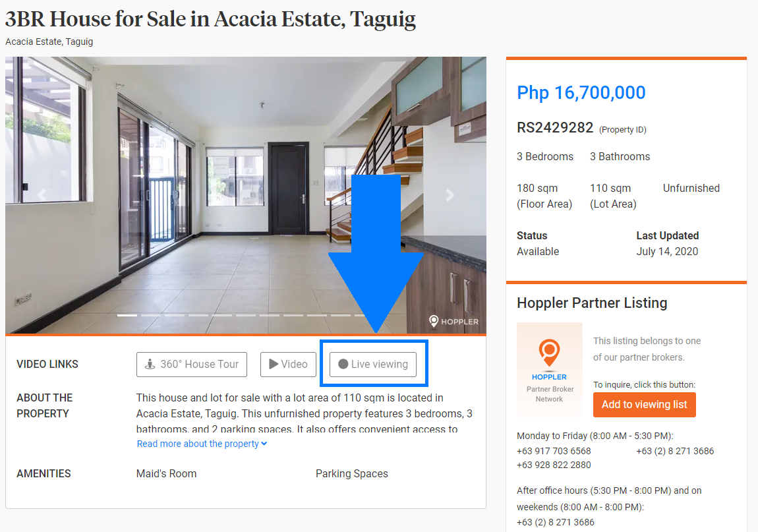758x532 pixels.
Task: Click the Acacia Estate, Taguig location subtitle
Action: tap(49, 42)
